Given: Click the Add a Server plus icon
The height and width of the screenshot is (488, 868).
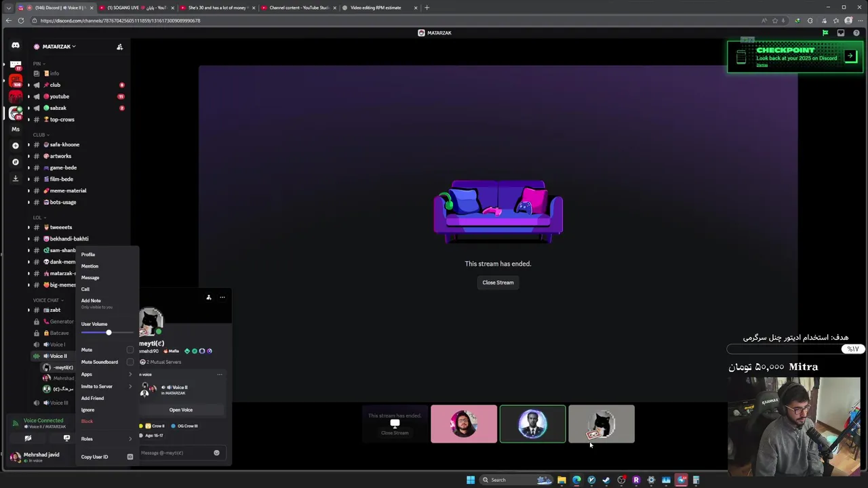Looking at the screenshot, I should [15, 145].
